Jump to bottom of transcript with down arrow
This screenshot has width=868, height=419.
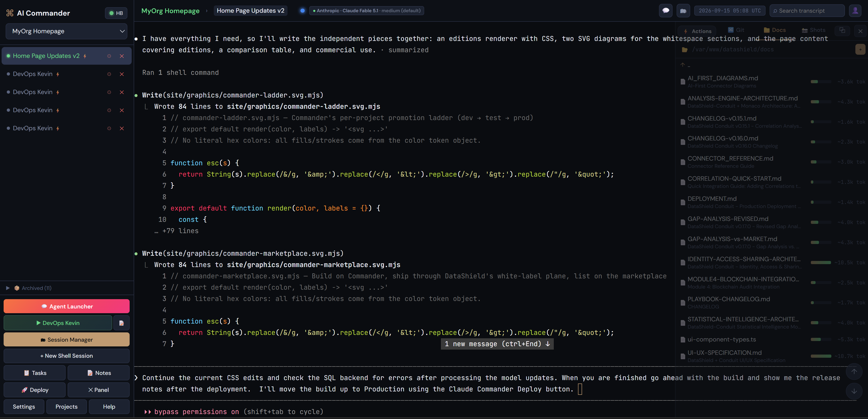click(854, 391)
